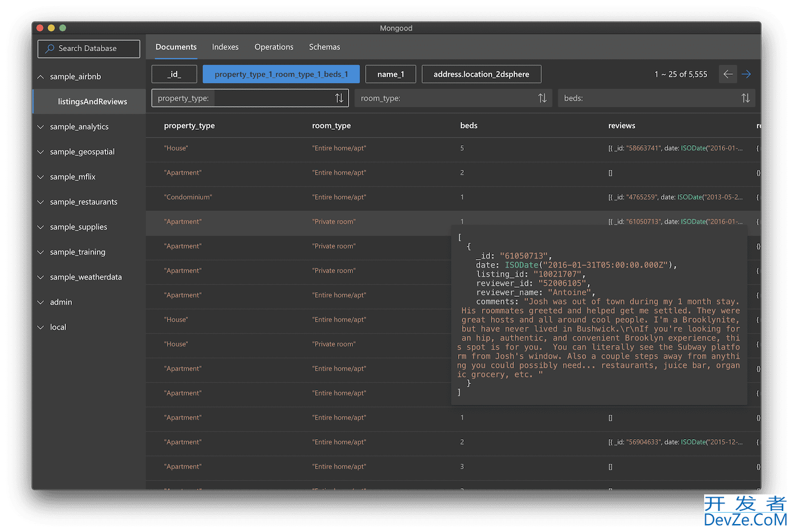
Task: Click the beds value 3 cell
Action: [462, 466]
